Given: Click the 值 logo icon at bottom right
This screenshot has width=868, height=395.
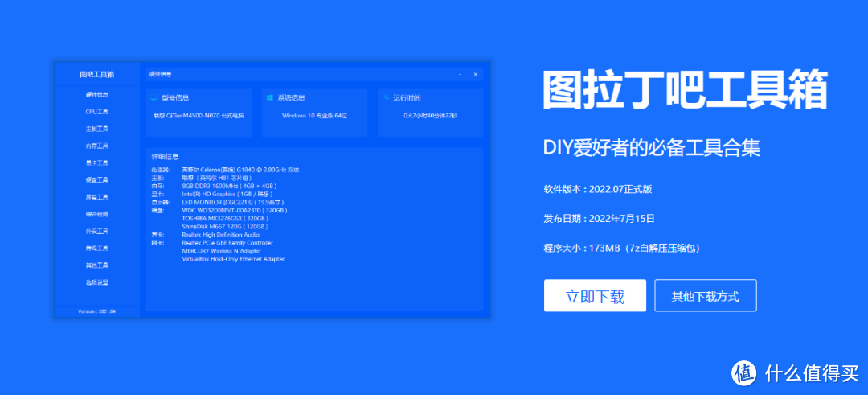Looking at the screenshot, I should pos(744,372).
